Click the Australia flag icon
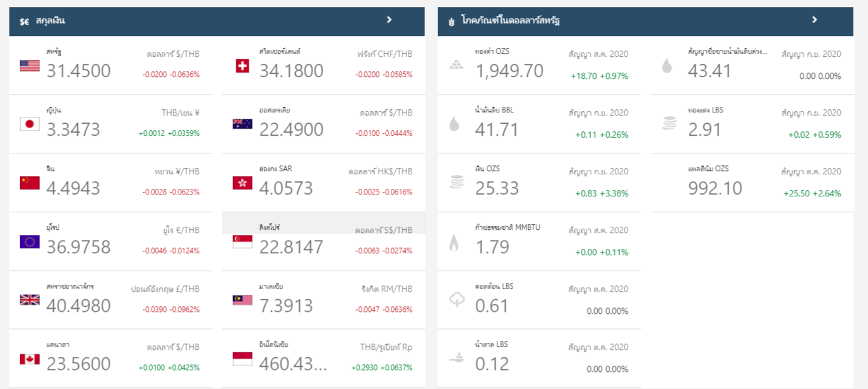Viewport: 868px width, 389px height. click(242, 124)
